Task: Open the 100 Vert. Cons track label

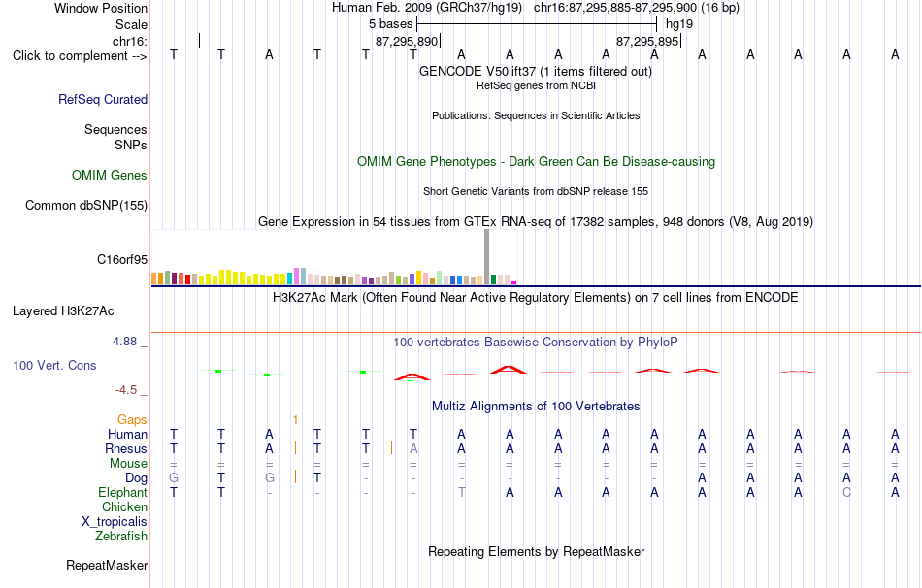Action: pyautogui.click(x=54, y=365)
